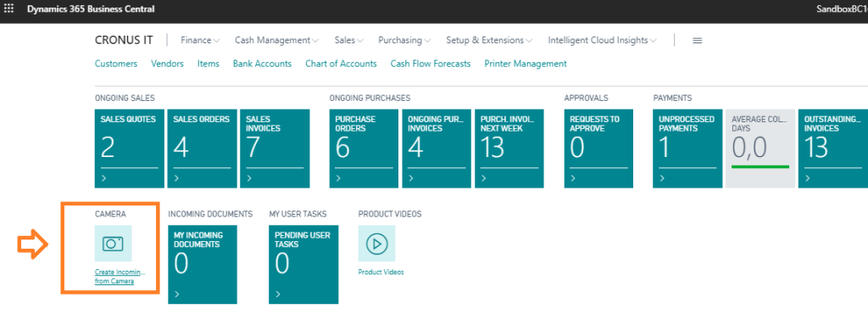This screenshot has width=868, height=320.
Task: Click arrow on Sales Invoices tile
Action: [x=249, y=178]
